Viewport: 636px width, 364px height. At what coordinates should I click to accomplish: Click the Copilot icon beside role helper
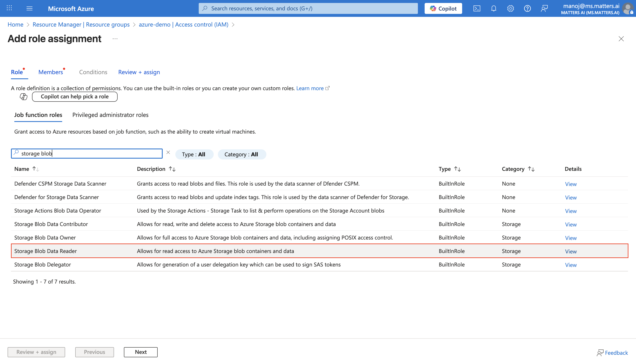24,96
